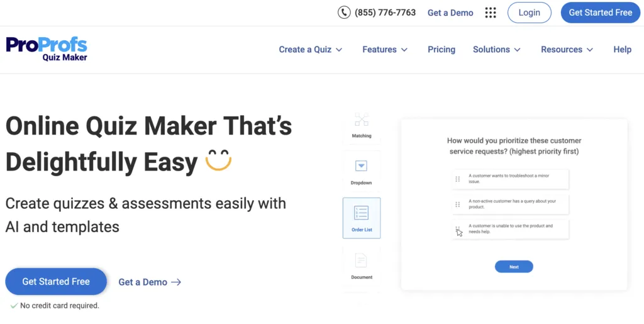Expand the Resources dropdown
The image size is (644, 324).
click(x=567, y=50)
